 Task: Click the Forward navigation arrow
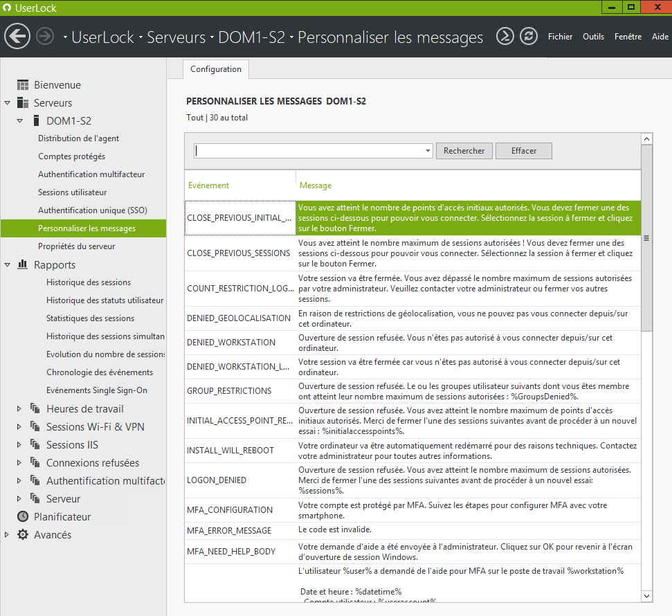[45, 37]
